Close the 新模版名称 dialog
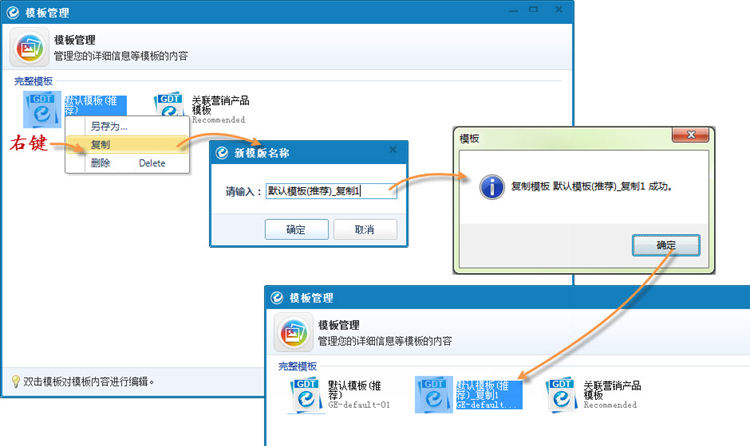This screenshot has width=750, height=446. pos(393,151)
